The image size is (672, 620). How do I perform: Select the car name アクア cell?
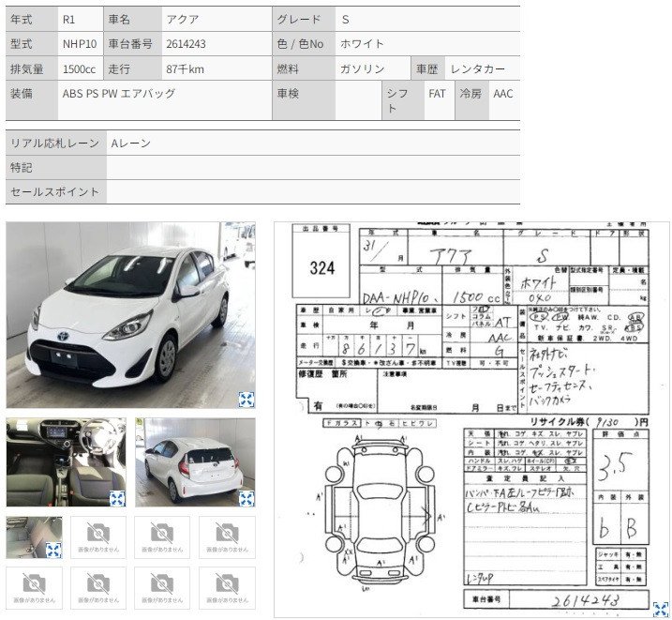[x=217, y=20]
